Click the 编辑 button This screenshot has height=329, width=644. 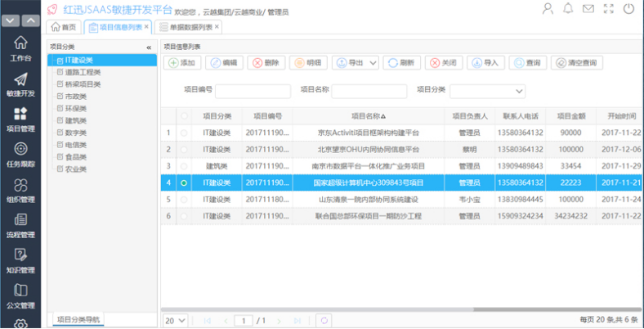click(x=224, y=63)
